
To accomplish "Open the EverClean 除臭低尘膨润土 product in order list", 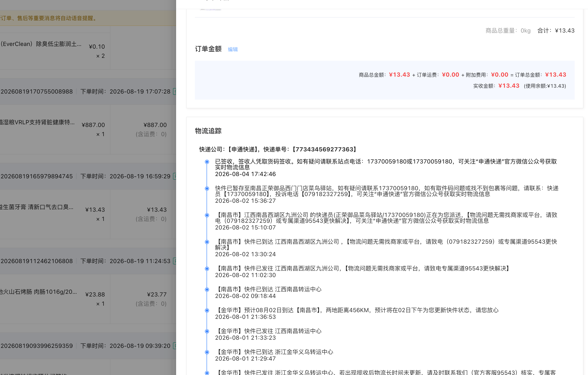I will pyautogui.click(x=40, y=44).
